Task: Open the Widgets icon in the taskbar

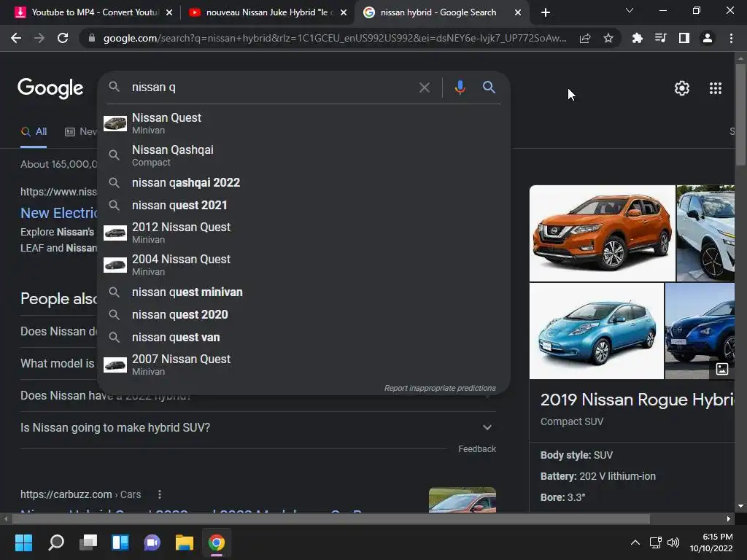Action: [120, 542]
